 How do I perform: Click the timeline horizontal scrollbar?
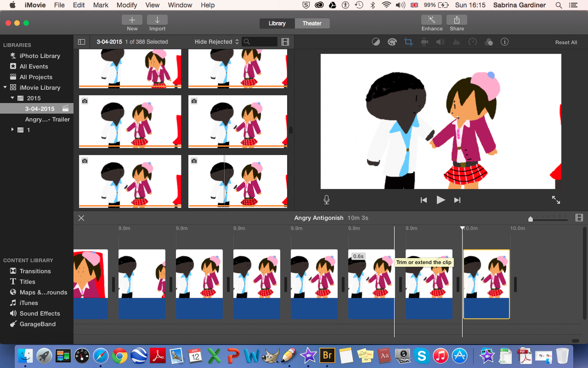(x=576, y=341)
